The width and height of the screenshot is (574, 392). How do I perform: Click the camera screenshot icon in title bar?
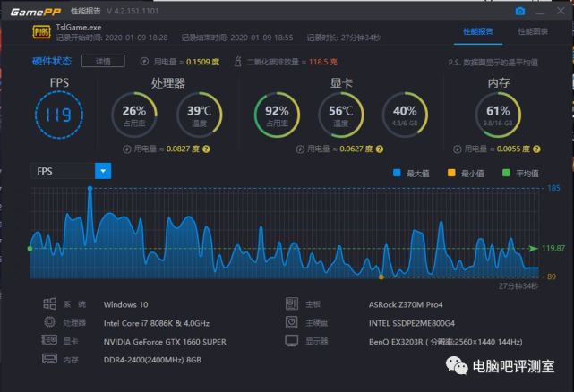pyautogui.click(x=519, y=12)
